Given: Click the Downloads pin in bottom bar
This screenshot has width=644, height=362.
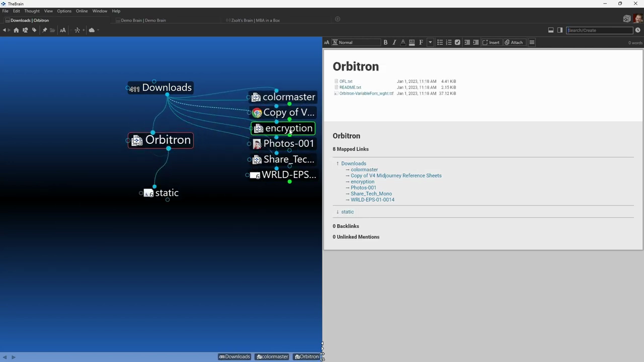Looking at the screenshot, I should point(234,357).
